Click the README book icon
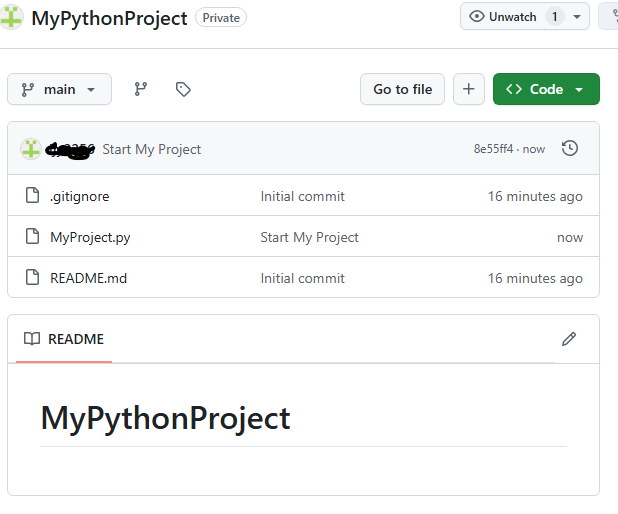618x514 pixels. pos(32,339)
